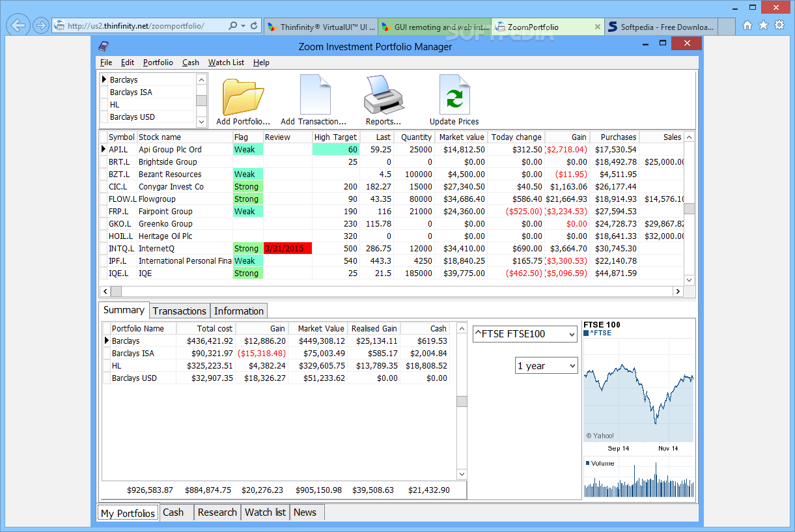Click the refresh icon in address bar
The image size is (795, 532).
point(254,26)
